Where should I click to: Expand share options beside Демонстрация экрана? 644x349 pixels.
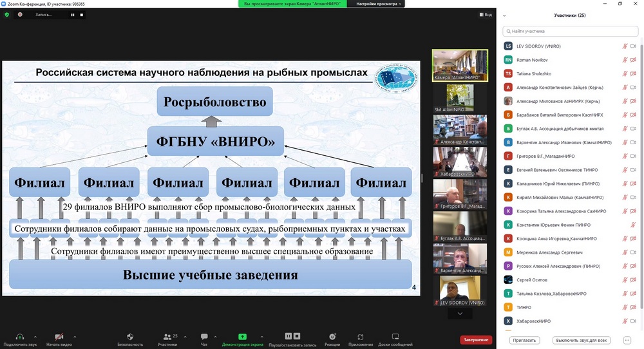pos(261,337)
